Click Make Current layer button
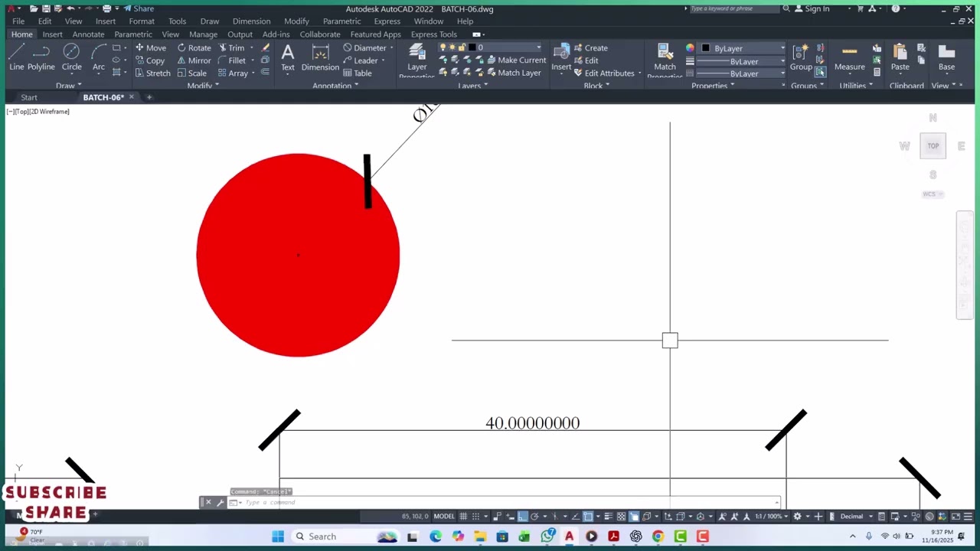This screenshot has height=551, width=980. [x=516, y=60]
